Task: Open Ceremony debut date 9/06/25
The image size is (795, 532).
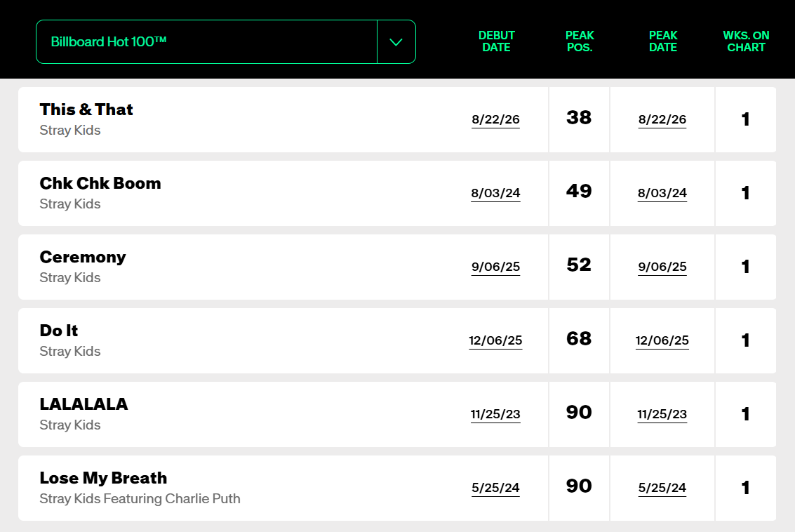Action: tap(495, 267)
